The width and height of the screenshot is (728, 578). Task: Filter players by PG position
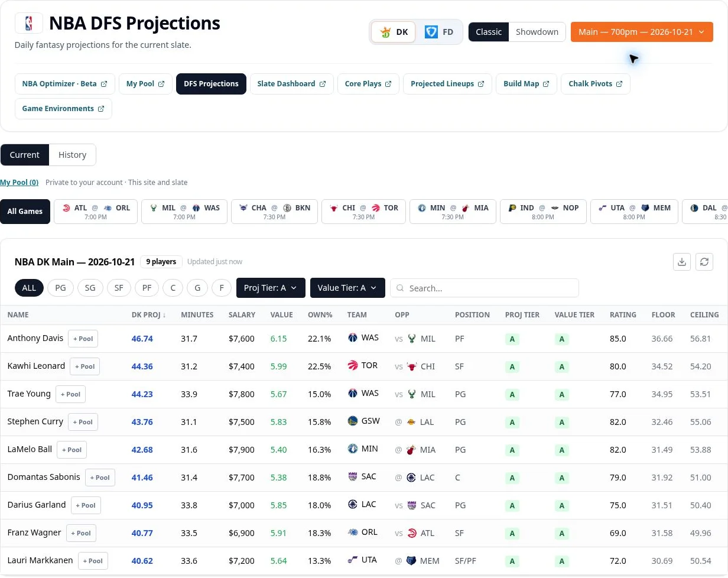coord(60,288)
